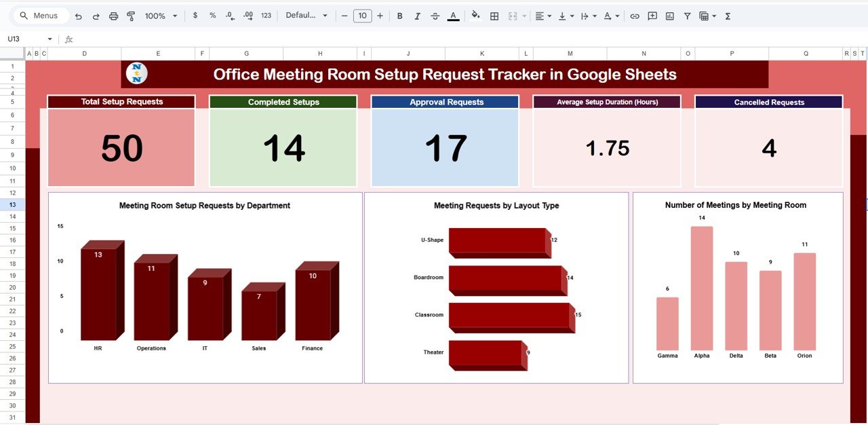
Task: Insert a comment
Action: (x=652, y=15)
